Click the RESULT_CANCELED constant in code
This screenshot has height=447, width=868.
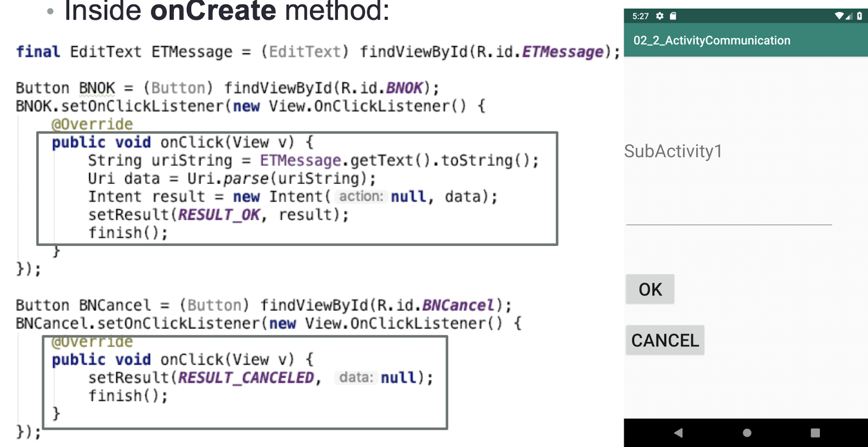click(x=246, y=377)
